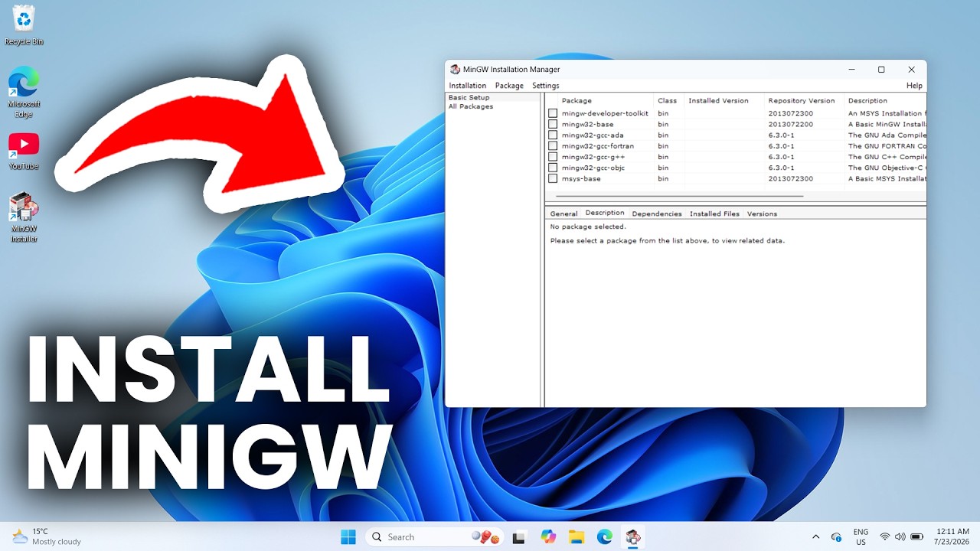Open the Package menu
The width and height of the screenshot is (980, 551).
(509, 86)
